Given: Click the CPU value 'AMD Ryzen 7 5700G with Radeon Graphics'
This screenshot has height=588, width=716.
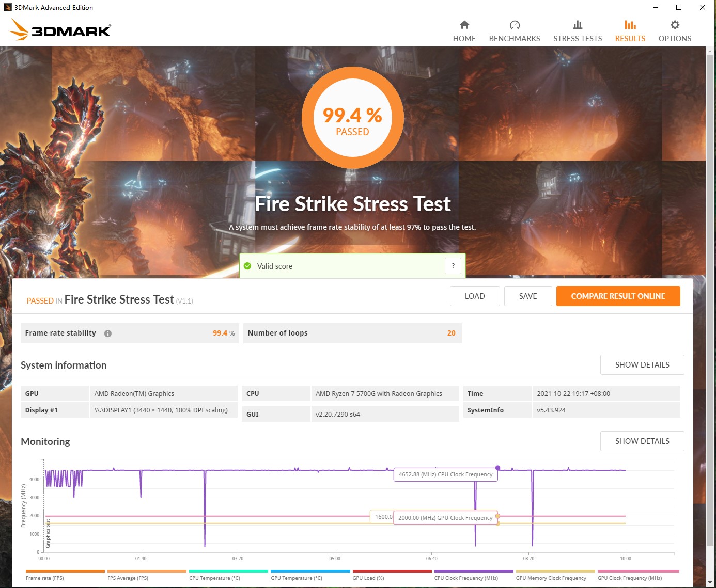Looking at the screenshot, I should 379,393.
